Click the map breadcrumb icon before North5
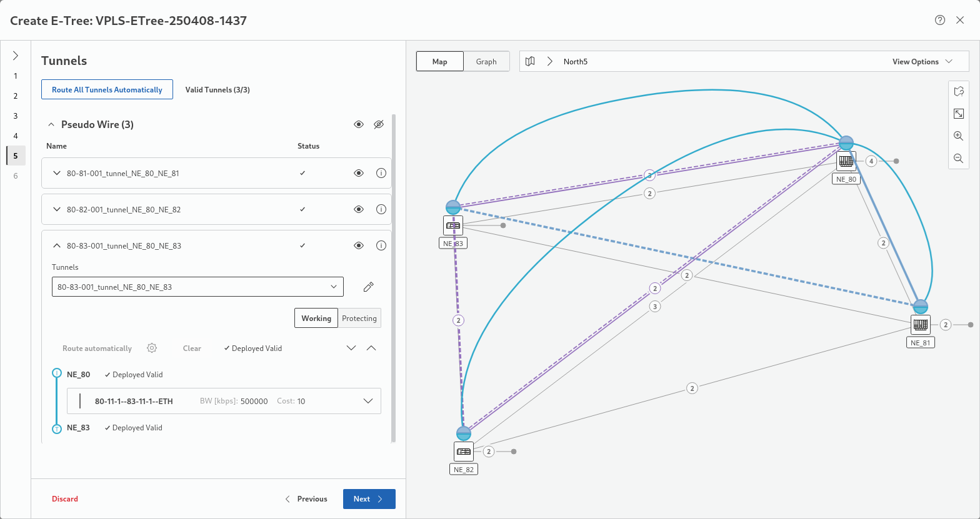Viewport: 980px width, 519px height. coord(530,61)
